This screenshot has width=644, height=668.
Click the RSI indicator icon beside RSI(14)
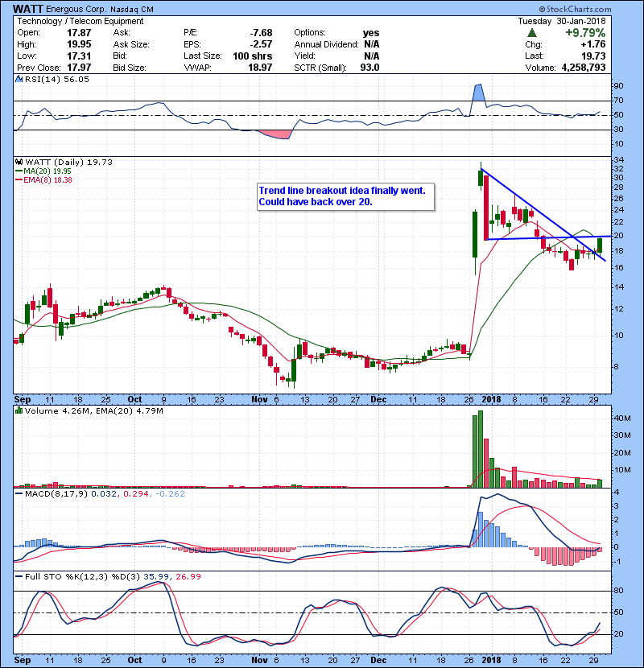19,79
